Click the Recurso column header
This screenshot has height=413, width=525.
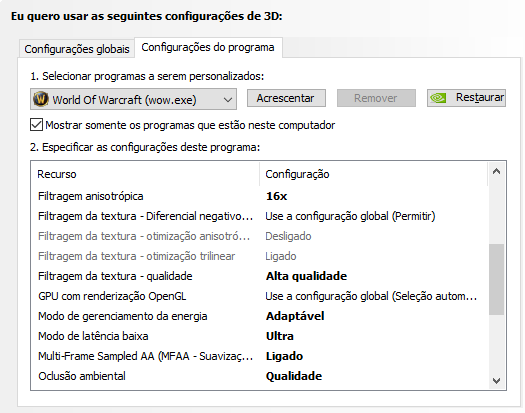click(145, 174)
